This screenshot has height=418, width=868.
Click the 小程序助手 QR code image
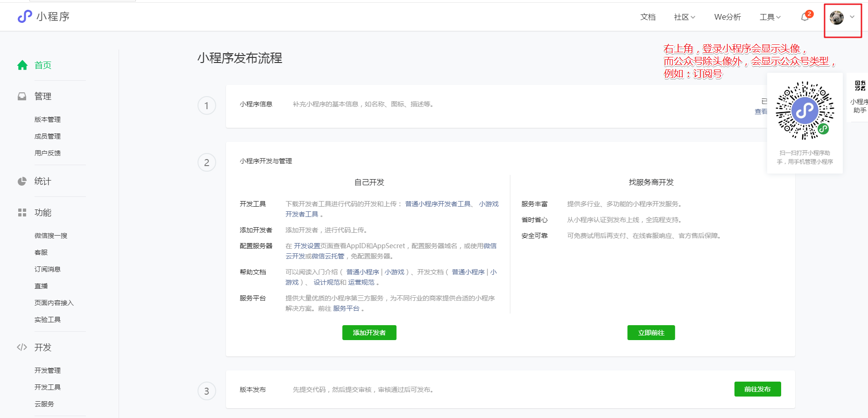point(804,111)
